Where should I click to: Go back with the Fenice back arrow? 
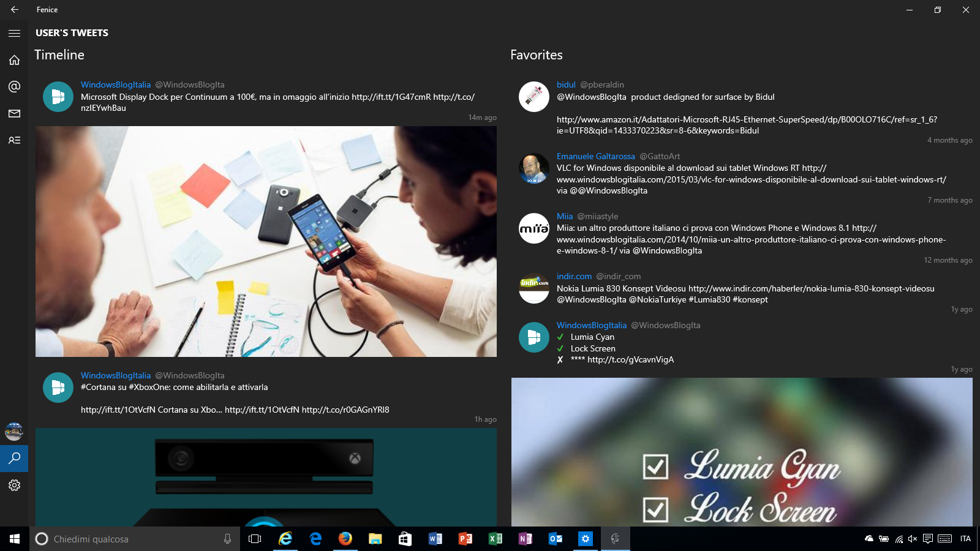click(14, 10)
